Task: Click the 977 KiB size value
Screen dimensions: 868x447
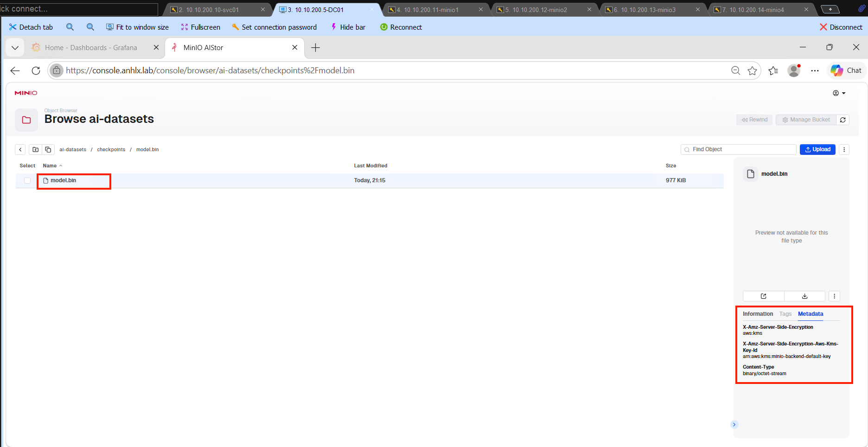Action: point(676,180)
